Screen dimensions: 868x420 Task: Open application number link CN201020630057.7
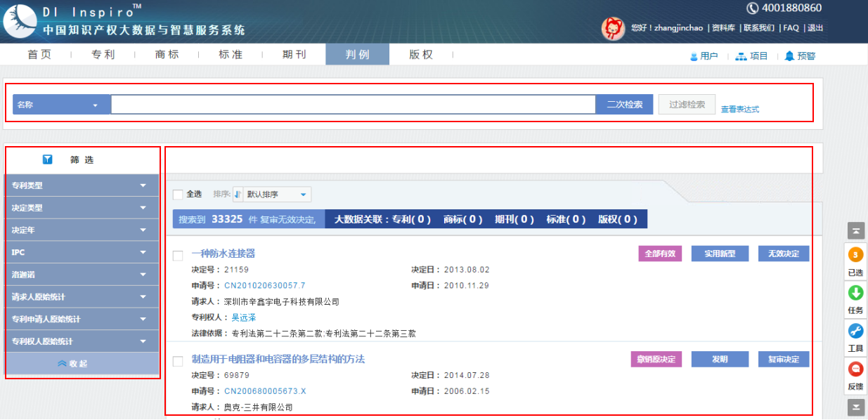tap(264, 286)
